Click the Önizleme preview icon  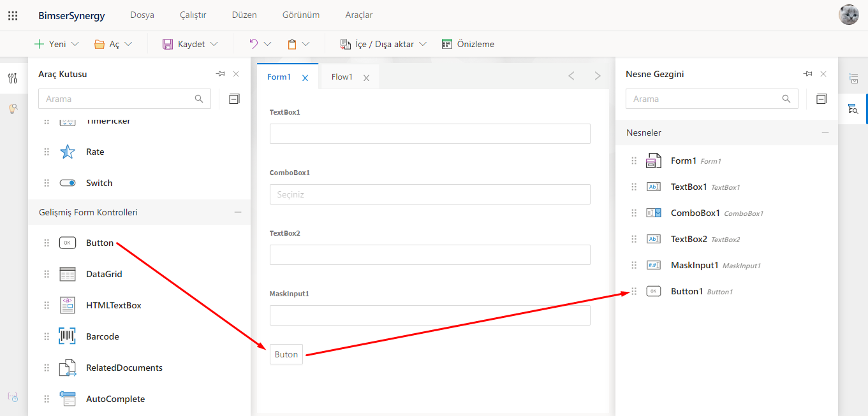pos(447,44)
